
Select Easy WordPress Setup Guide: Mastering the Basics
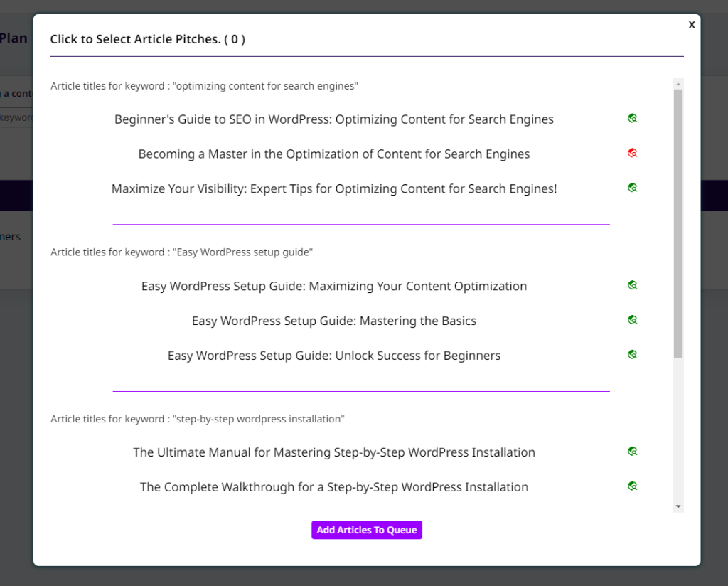pos(333,321)
